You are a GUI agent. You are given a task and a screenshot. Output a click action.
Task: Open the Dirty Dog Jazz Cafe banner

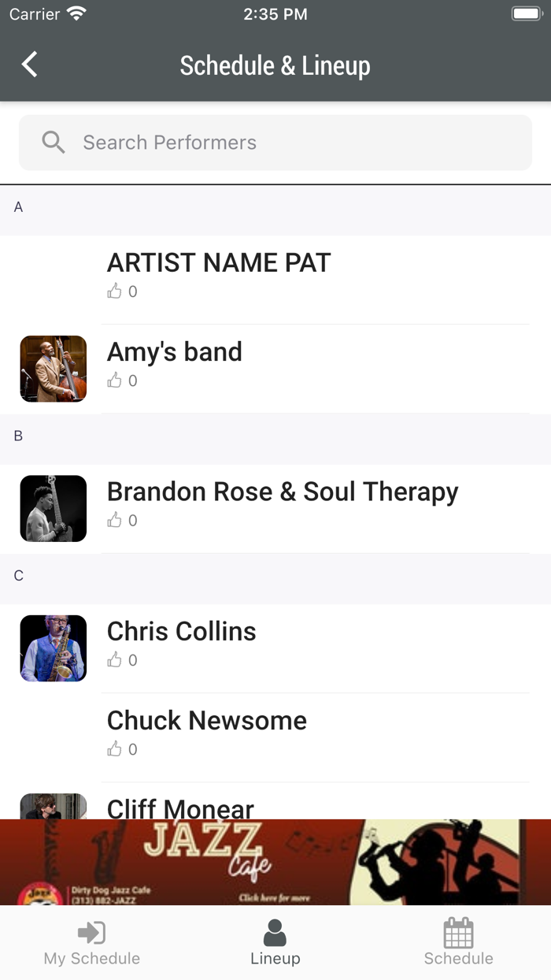(x=275, y=862)
